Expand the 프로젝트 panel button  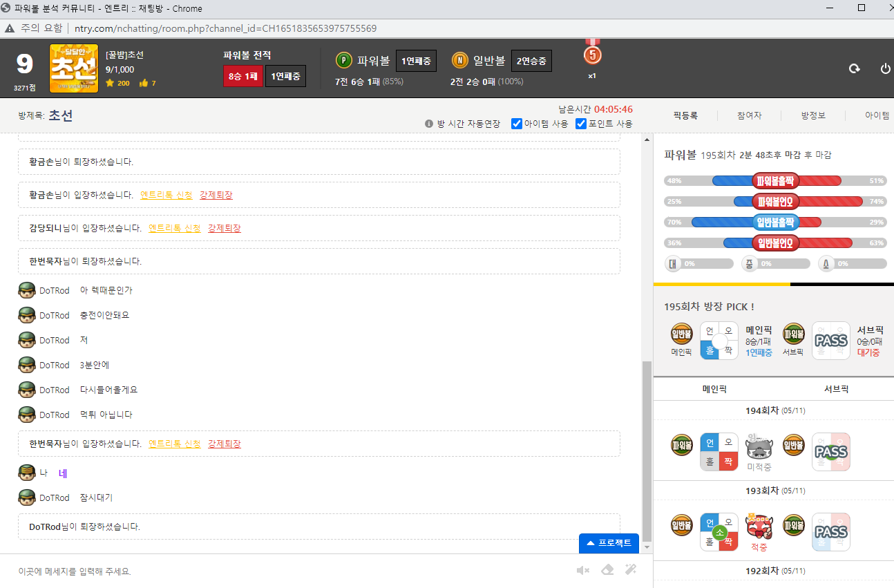click(609, 543)
